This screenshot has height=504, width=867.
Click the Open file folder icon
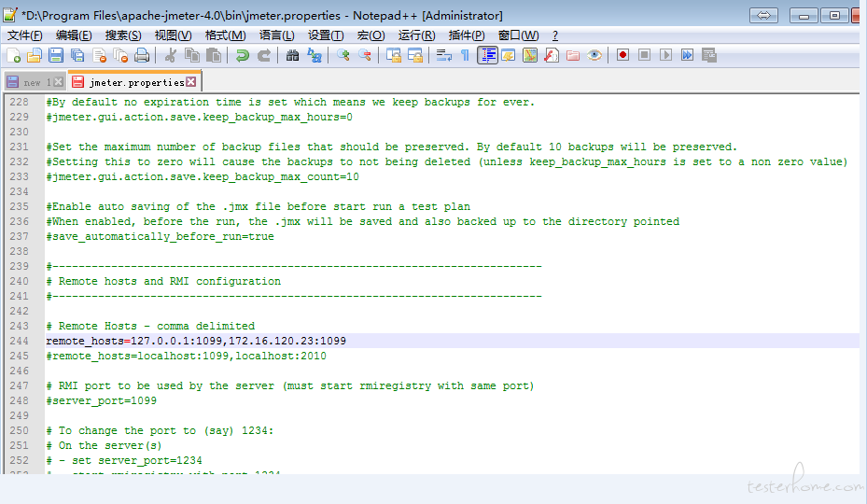[35, 56]
